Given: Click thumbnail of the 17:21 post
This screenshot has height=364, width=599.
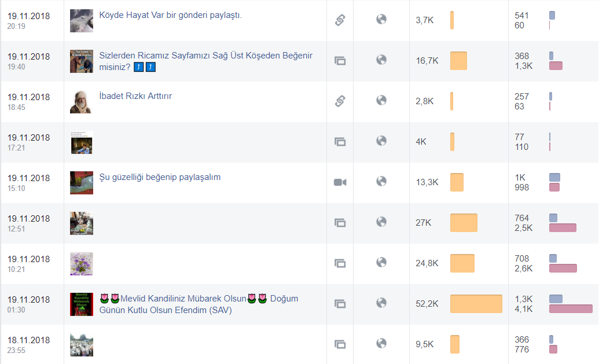Looking at the screenshot, I should 82,142.
